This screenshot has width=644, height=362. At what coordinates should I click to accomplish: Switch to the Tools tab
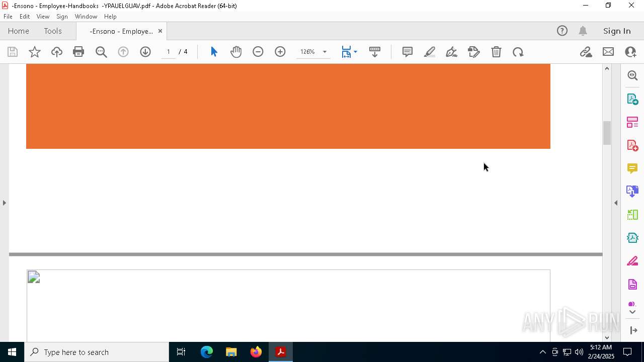[x=53, y=31]
